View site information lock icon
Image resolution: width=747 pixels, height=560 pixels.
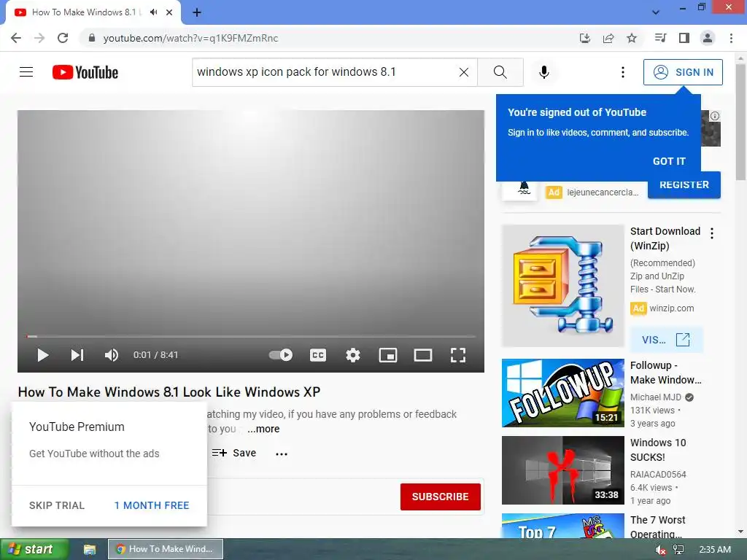click(x=92, y=38)
